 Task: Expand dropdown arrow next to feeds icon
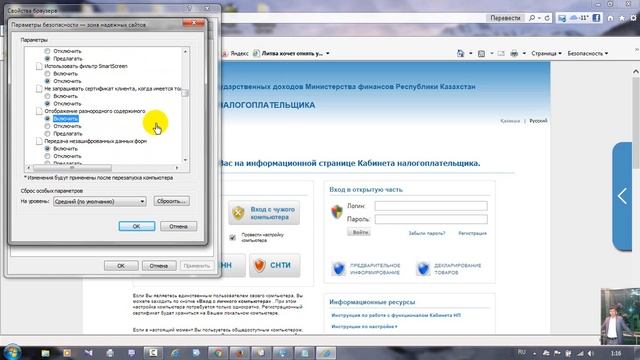(x=492, y=53)
